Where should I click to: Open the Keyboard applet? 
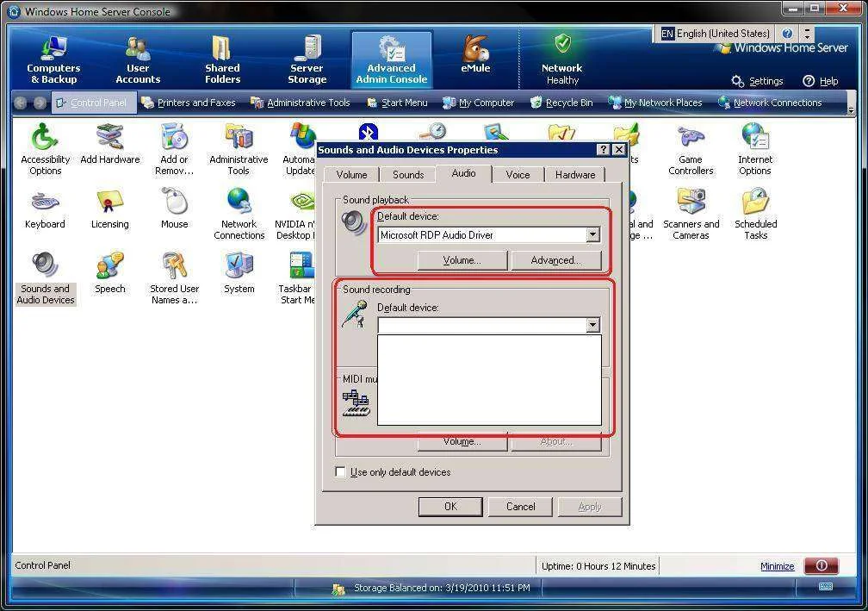pos(45,209)
